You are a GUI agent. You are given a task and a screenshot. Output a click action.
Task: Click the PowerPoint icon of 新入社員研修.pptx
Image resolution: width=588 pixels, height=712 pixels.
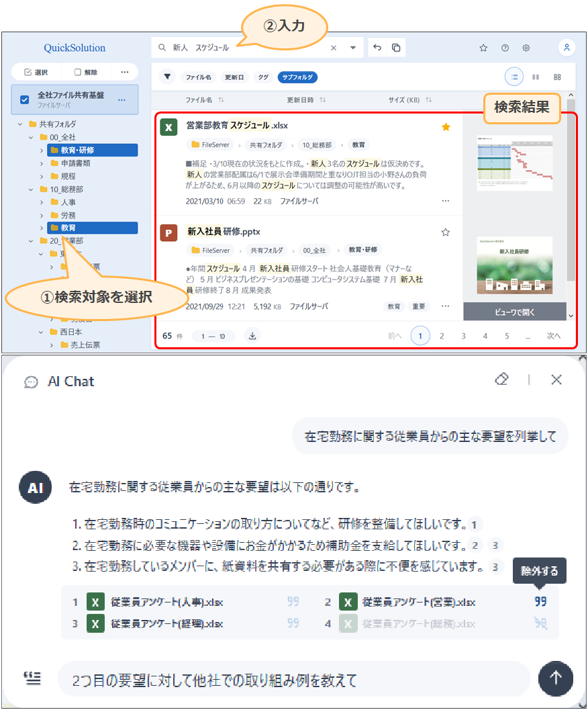coord(168,233)
